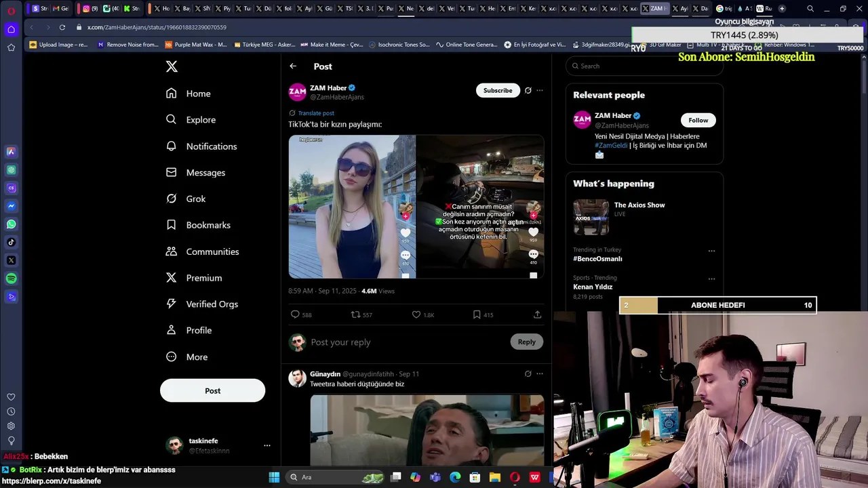Image resolution: width=868 pixels, height=488 pixels.
Task: Open #BenceOsmanlı trend options dots
Action: pyautogui.click(x=711, y=251)
